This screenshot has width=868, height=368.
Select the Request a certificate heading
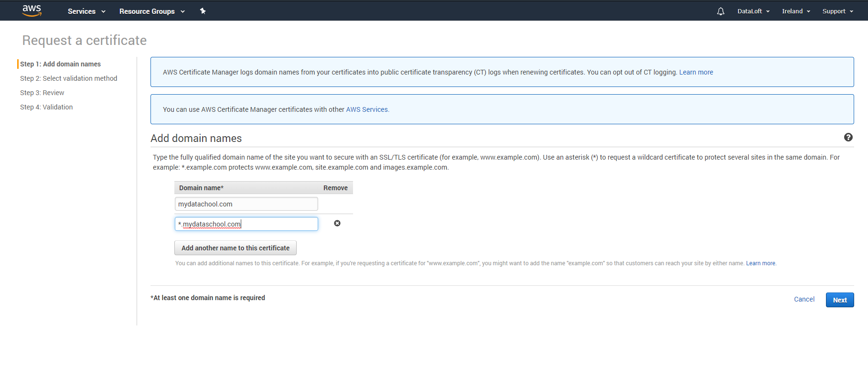pyautogui.click(x=85, y=40)
